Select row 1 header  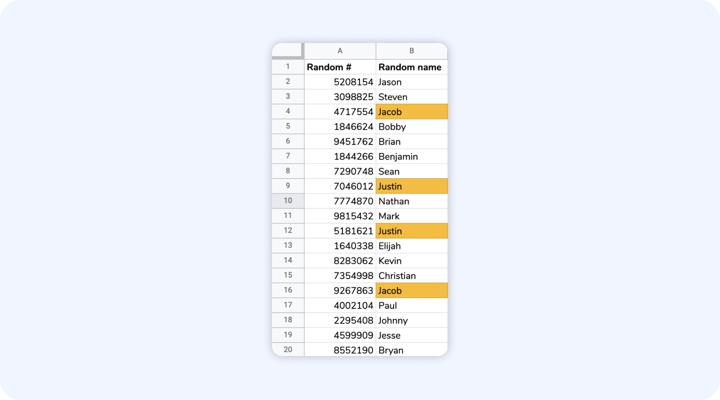pos(288,67)
